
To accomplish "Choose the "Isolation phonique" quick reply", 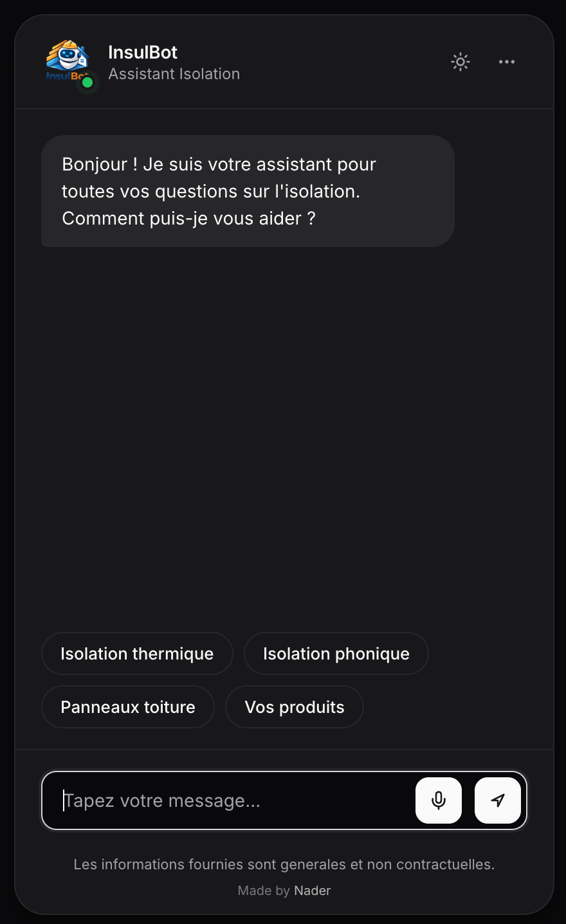I will (x=336, y=654).
